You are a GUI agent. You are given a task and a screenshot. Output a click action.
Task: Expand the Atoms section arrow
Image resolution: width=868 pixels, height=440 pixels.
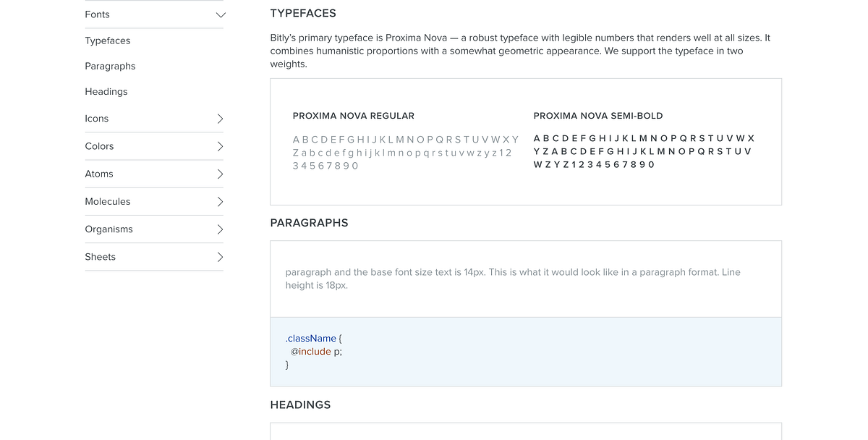[221, 174]
